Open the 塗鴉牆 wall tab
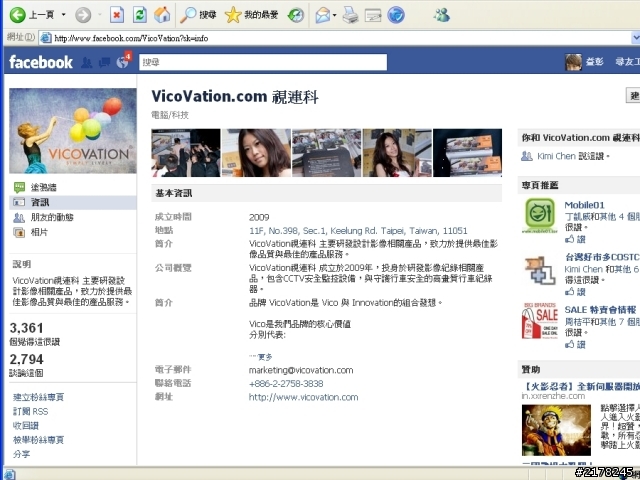 point(44,187)
